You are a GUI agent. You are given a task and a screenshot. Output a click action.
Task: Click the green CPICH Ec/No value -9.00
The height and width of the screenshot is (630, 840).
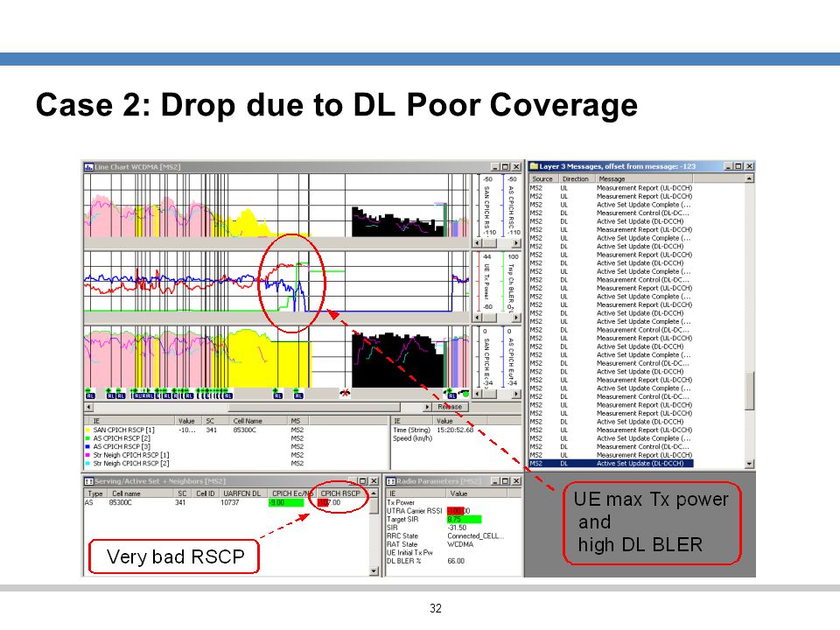coord(286,502)
